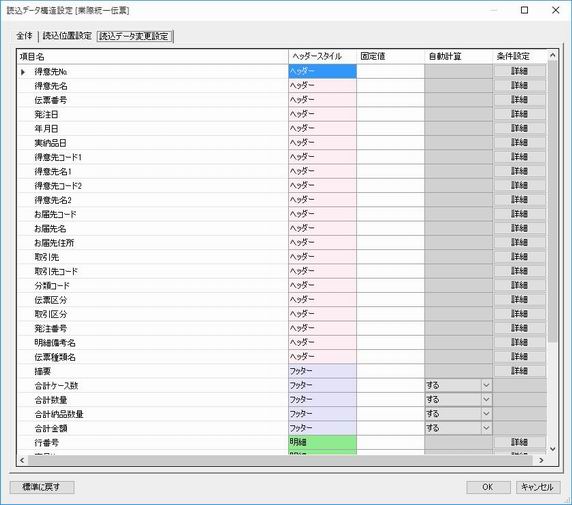Click the 自動計算 column header

pyautogui.click(x=458, y=57)
